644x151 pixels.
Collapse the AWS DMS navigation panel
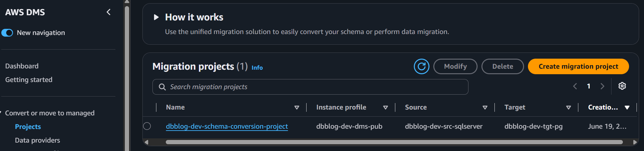109,12
